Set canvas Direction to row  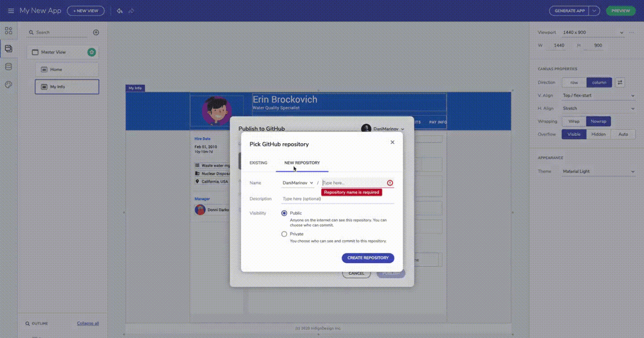pyautogui.click(x=574, y=82)
